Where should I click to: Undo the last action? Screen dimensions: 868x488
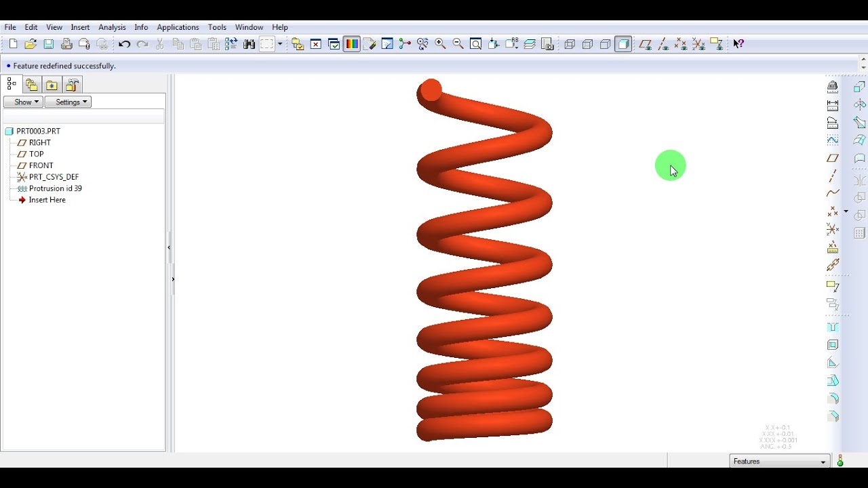click(124, 44)
